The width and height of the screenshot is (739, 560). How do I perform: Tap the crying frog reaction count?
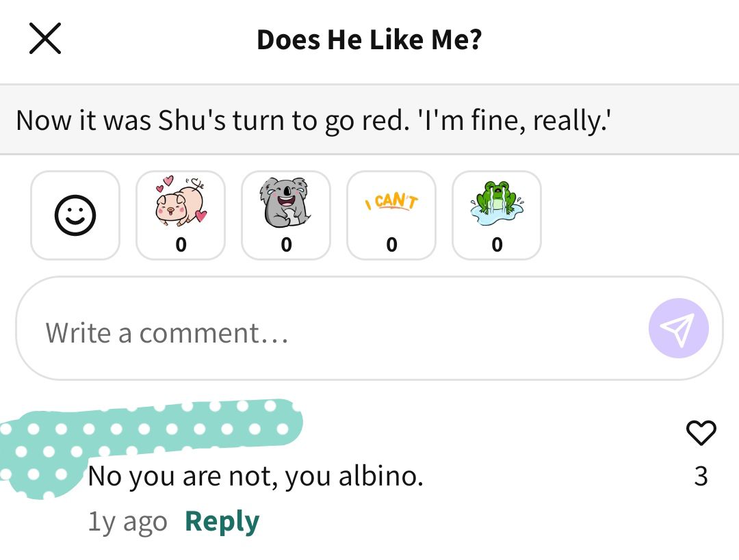(497, 244)
